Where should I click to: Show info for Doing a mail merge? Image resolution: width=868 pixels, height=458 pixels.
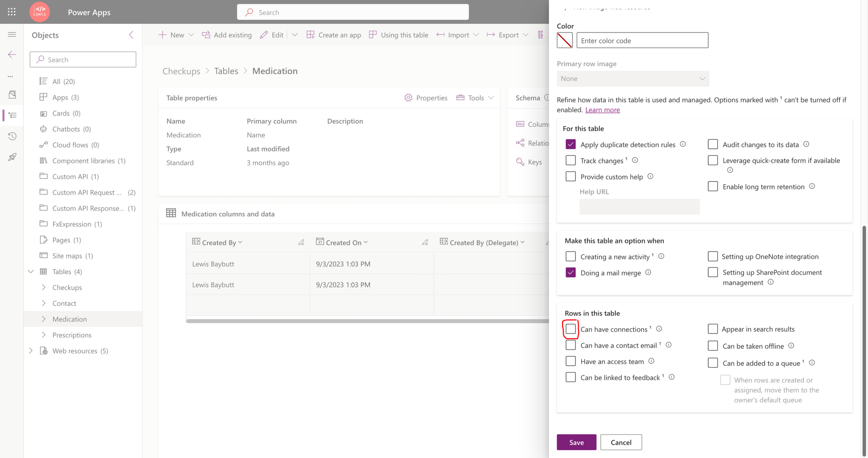point(648,272)
